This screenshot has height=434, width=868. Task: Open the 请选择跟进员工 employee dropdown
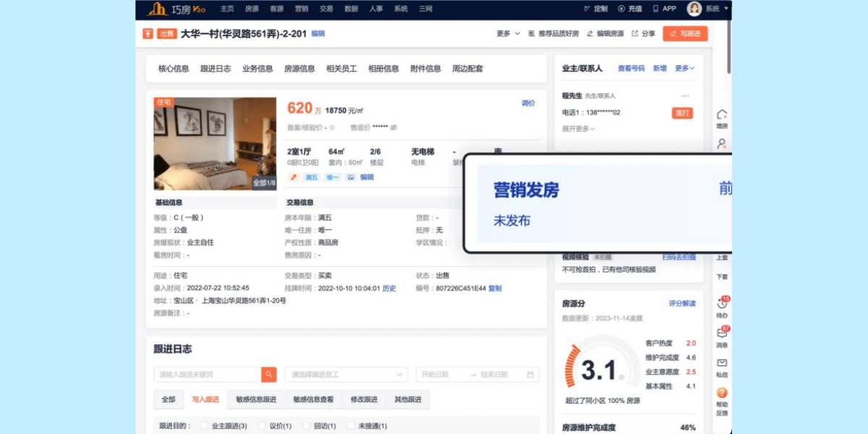click(346, 374)
